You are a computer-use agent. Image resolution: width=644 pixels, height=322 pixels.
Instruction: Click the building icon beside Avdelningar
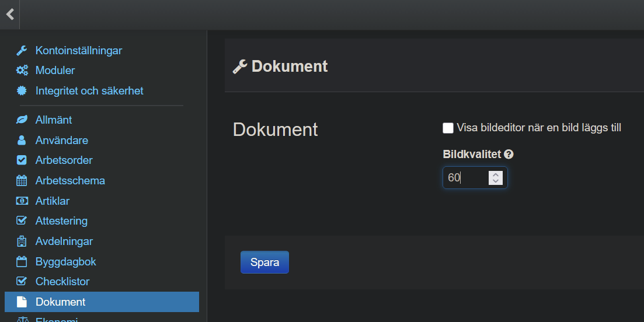[22, 242]
